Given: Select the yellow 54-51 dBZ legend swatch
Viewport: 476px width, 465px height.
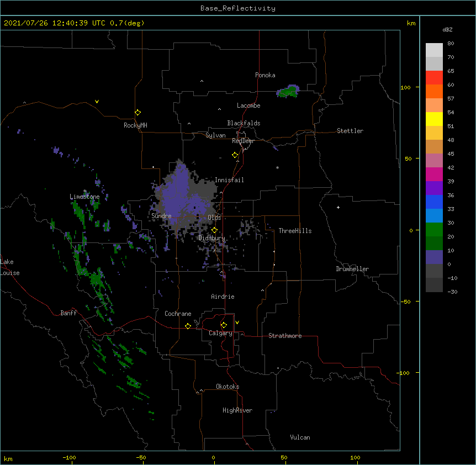Looking at the screenshot, I should coord(434,119).
